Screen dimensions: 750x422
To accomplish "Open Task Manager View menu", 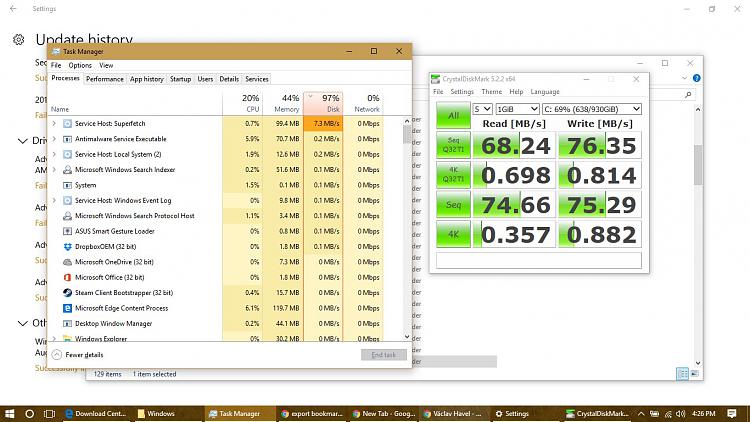I will [x=106, y=65].
